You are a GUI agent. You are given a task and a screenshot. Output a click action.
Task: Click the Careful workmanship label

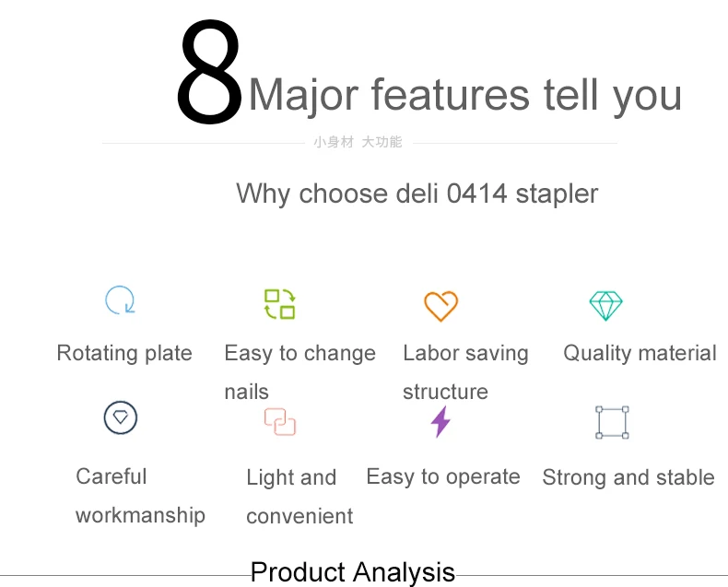click(x=140, y=496)
